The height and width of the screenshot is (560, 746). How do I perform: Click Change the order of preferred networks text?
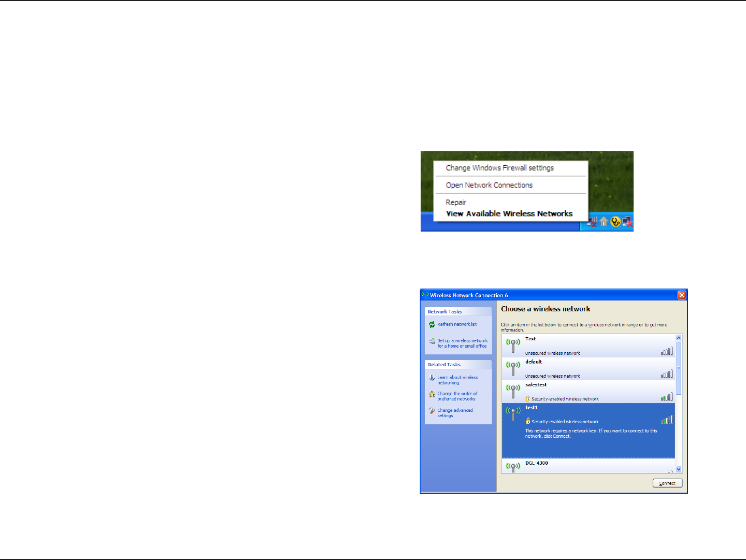(457, 396)
